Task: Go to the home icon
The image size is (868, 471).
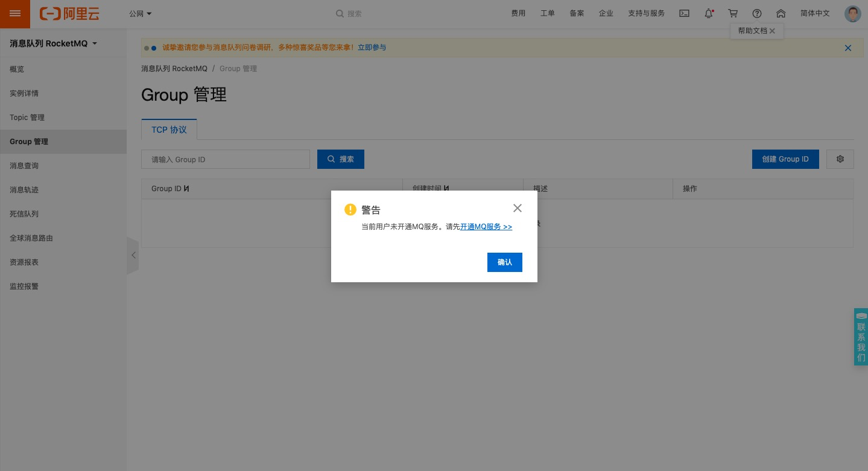Action: (781, 13)
